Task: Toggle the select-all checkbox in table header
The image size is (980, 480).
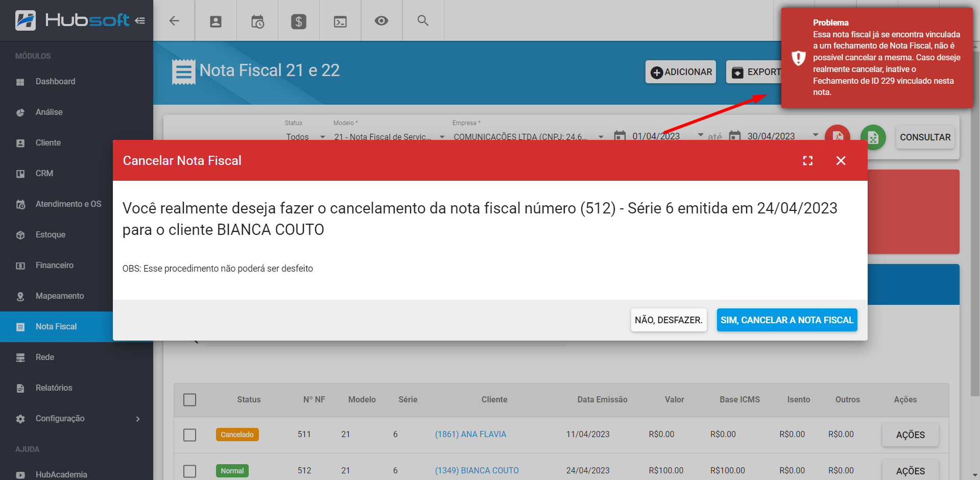Action: click(190, 400)
